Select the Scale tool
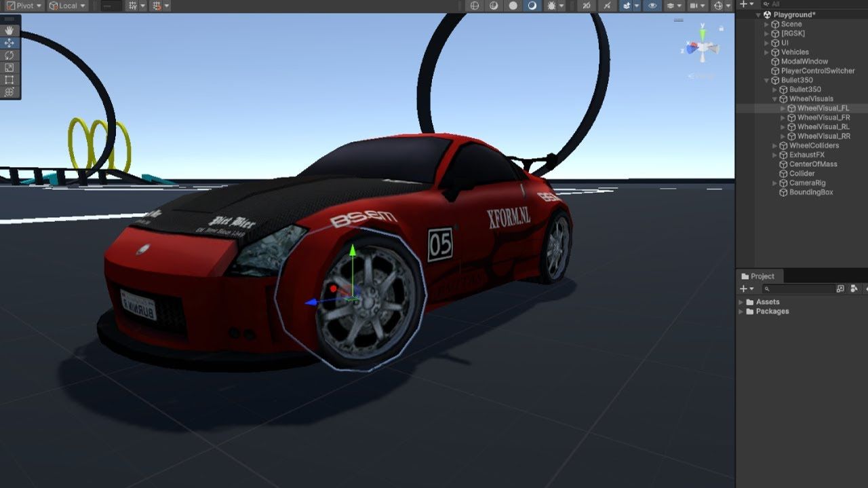Viewport: 868px width, 488px height. coord(9,67)
